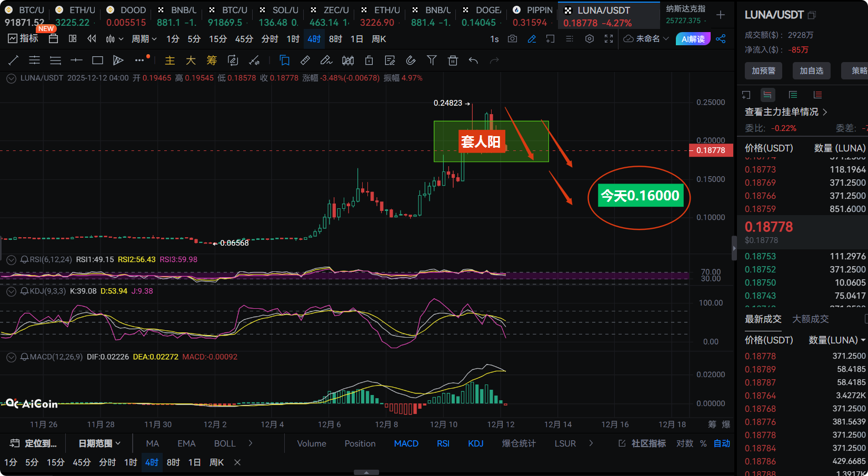Enable the Volume indicator
This screenshot has width=868, height=476.
coord(312,443)
